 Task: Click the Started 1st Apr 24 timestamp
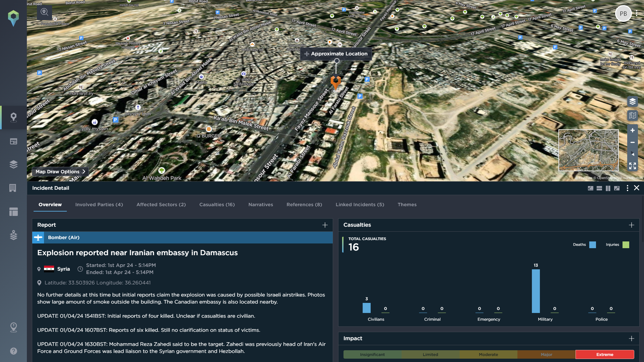[x=121, y=265]
